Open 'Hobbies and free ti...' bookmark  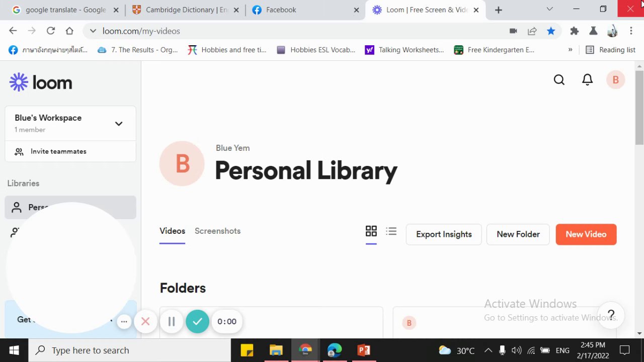(227, 50)
